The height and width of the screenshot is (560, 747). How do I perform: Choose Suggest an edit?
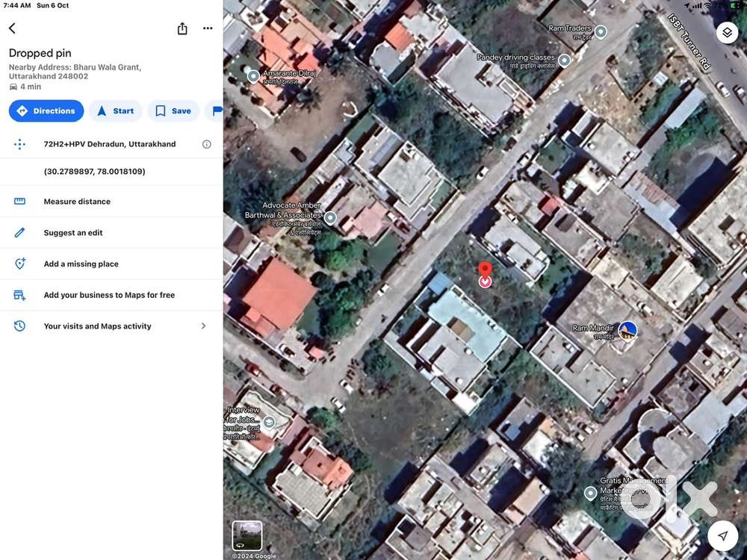pyautogui.click(x=73, y=233)
